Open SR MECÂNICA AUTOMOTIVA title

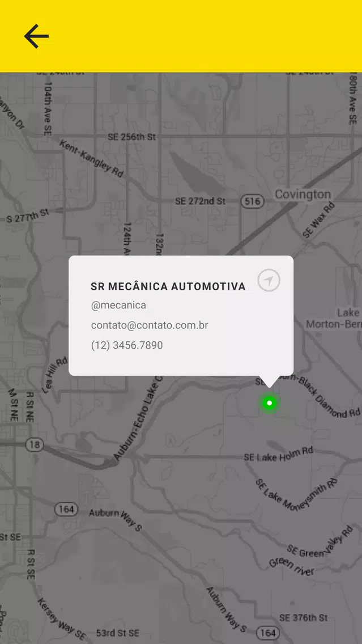pyautogui.click(x=168, y=287)
